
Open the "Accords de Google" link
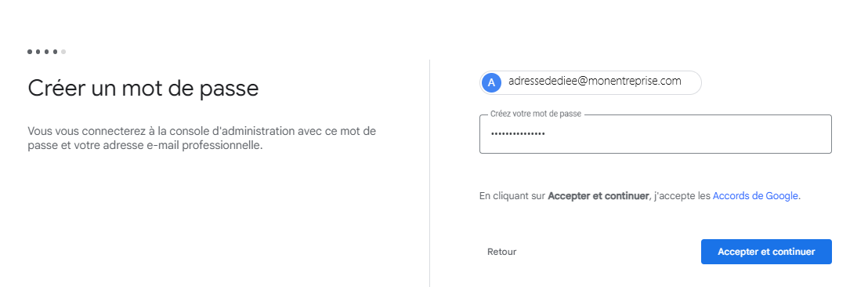755,195
